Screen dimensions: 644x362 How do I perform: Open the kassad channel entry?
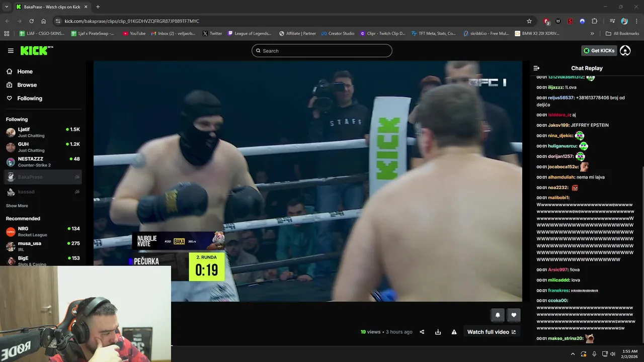[43, 192]
